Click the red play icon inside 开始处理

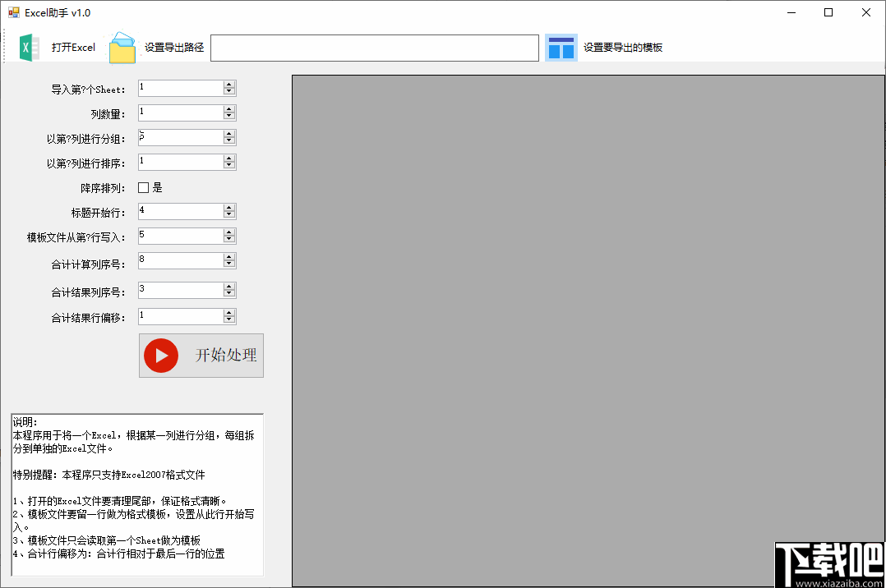(161, 356)
